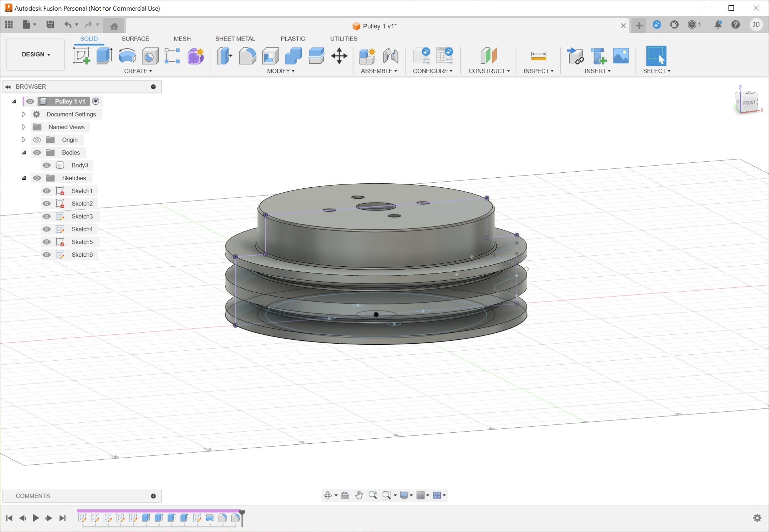769x532 pixels.
Task: Activate the Pulley 1 v1 radio button
Action: click(95, 101)
